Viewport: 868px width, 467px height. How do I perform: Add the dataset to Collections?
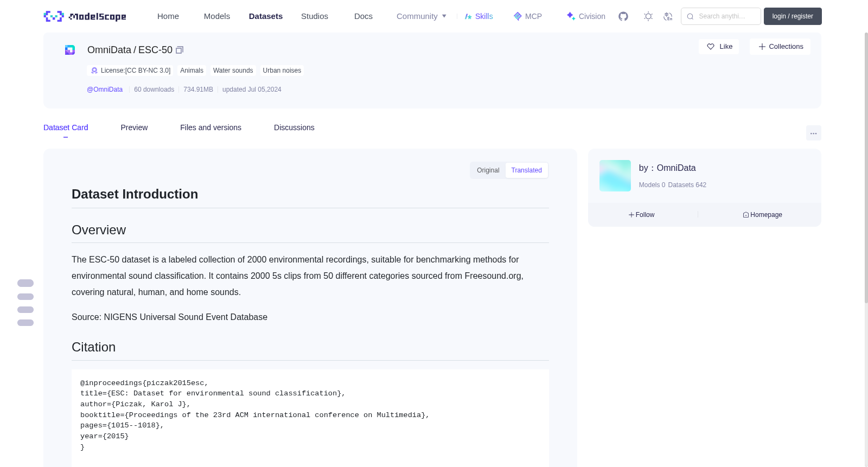click(780, 47)
